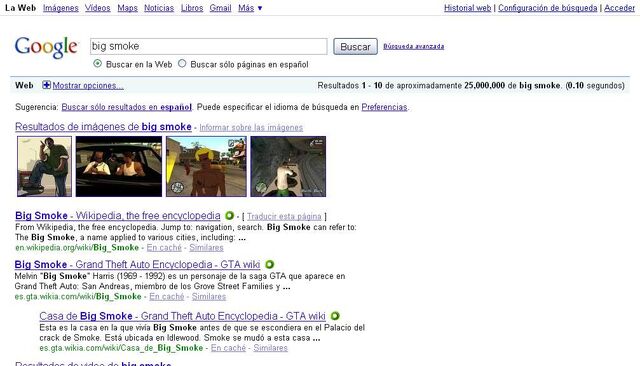
Task: Open Gmail in top navigation
Action: (220, 8)
